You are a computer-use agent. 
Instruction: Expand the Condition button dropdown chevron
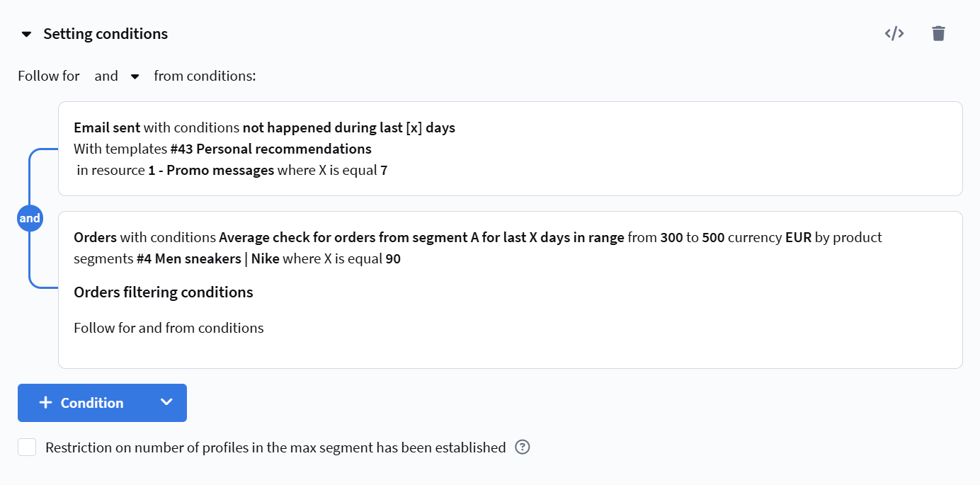click(166, 403)
